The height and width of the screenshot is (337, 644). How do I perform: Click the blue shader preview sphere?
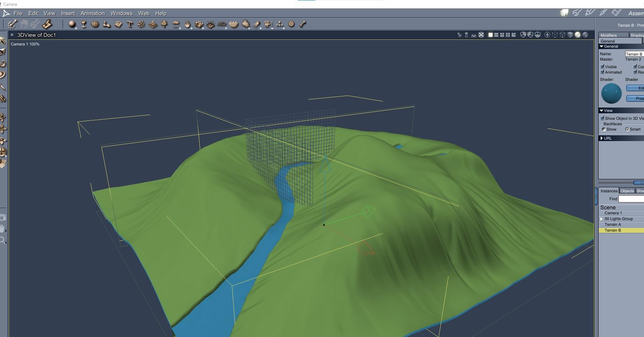click(612, 93)
